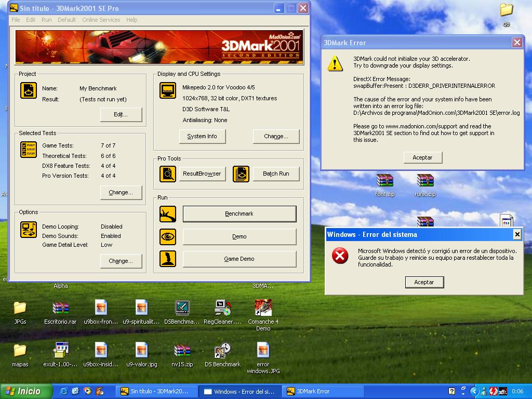Click the Messenger icon in the system tray

point(485,392)
